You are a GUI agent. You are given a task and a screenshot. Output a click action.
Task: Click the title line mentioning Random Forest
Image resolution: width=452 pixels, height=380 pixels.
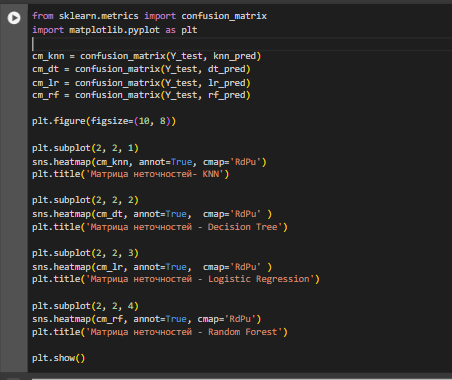pos(160,332)
